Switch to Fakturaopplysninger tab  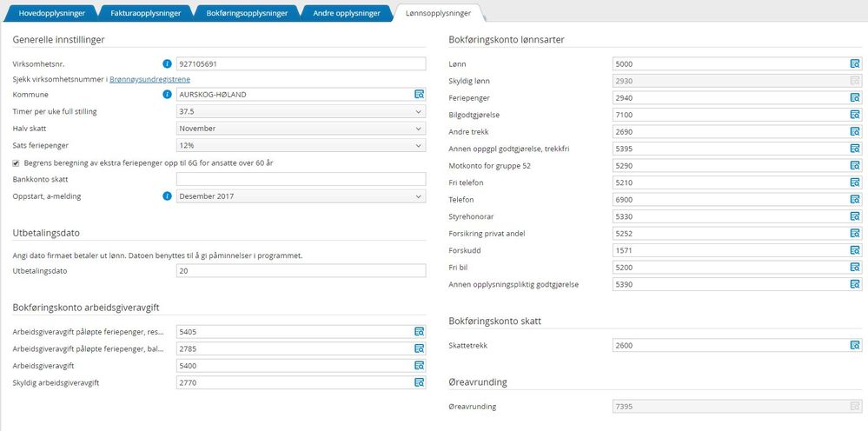(x=146, y=13)
